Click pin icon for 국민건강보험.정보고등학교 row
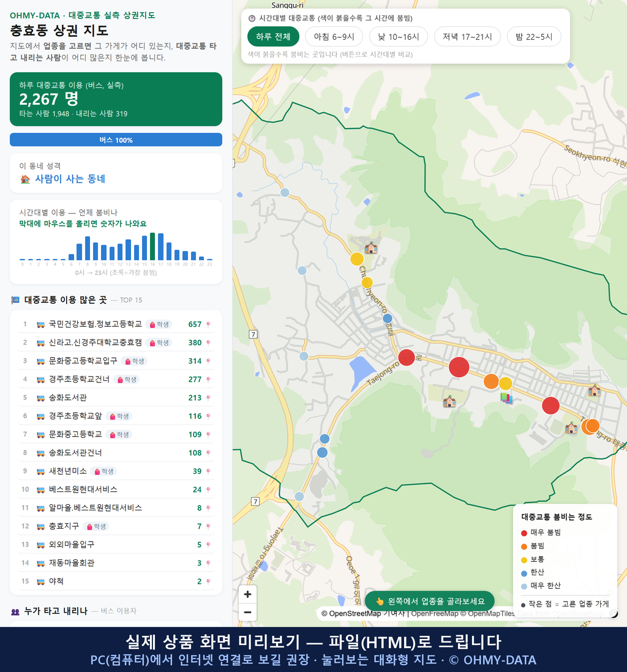This screenshot has height=672, width=627. [208, 324]
